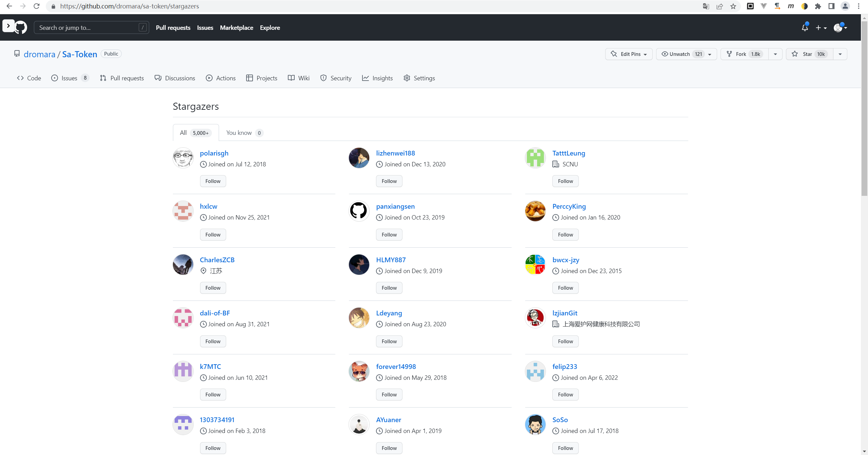Toggle the browser side panel icon

coord(831,6)
